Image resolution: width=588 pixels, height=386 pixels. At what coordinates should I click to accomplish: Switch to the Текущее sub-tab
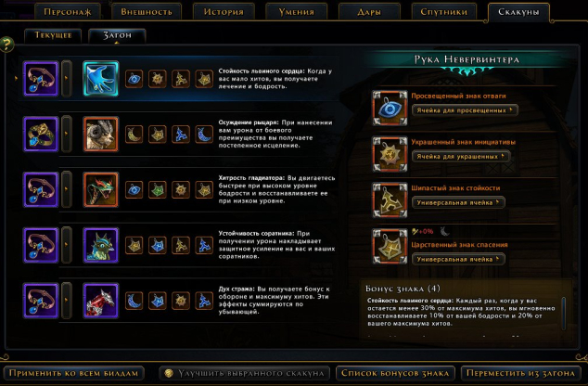(53, 35)
